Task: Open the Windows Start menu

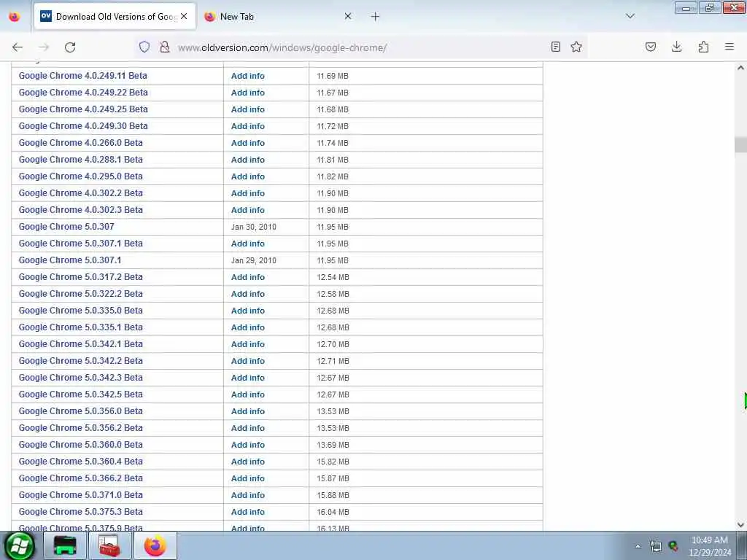Action: click(19, 545)
